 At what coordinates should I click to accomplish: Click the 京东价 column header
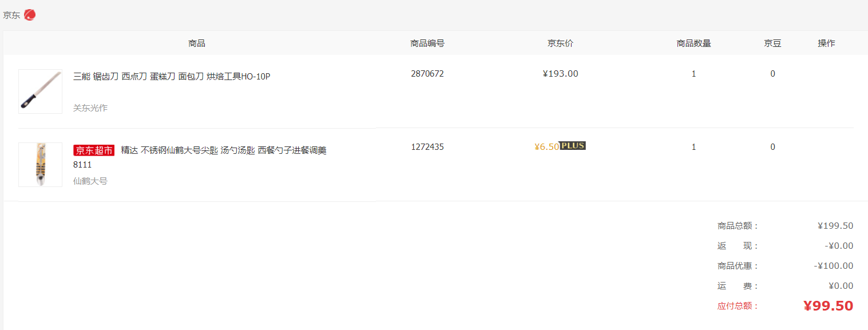click(x=560, y=43)
